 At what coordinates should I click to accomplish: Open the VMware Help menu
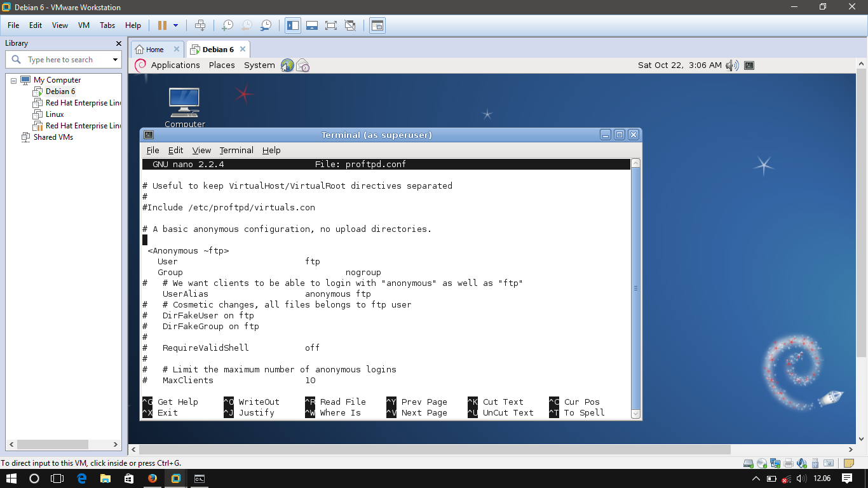133,25
